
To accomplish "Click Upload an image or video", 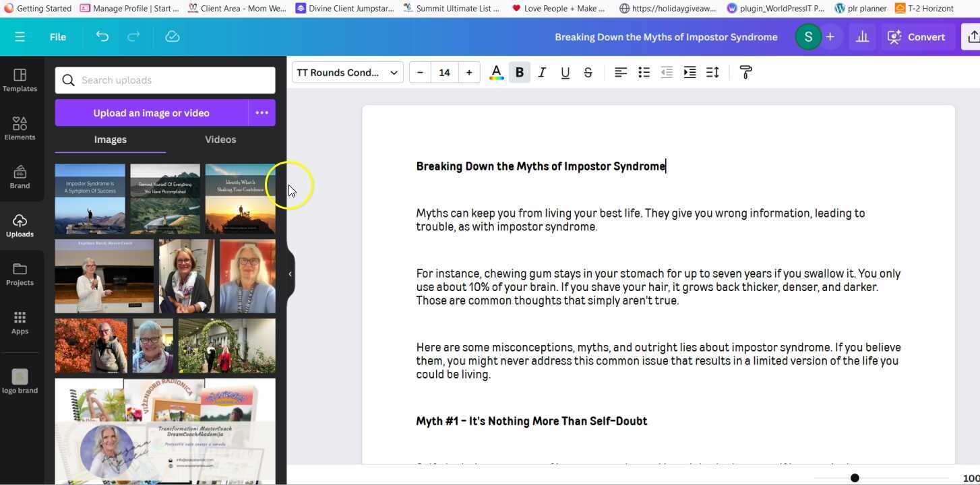I will click(x=152, y=113).
